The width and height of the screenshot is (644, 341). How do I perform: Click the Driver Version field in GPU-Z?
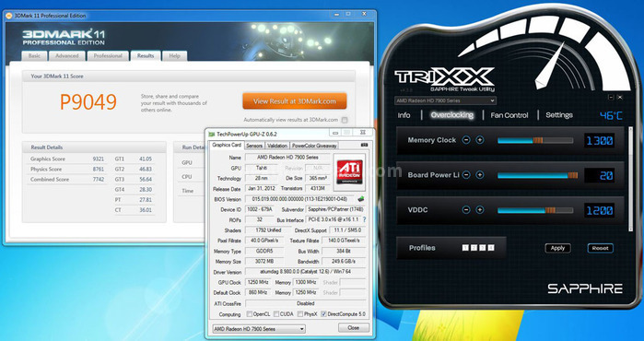point(305,272)
